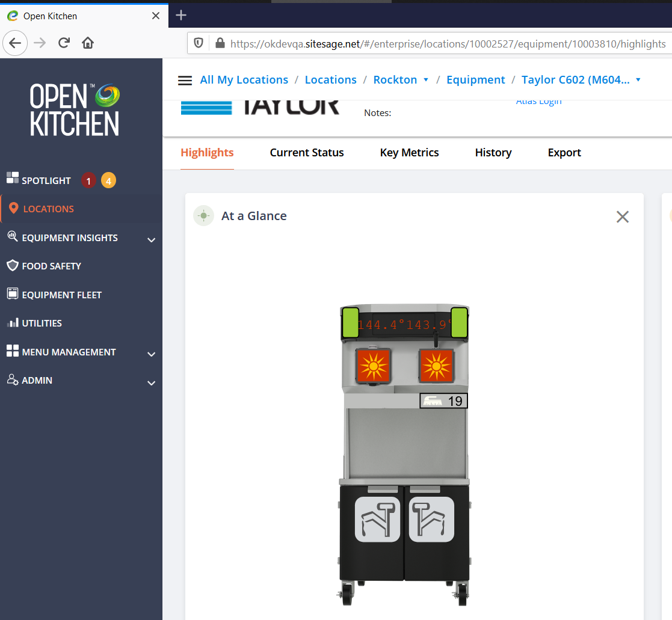Open the Rockton location dropdown
Viewport: 672px width, 620px height.
pyautogui.click(x=426, y=80)
